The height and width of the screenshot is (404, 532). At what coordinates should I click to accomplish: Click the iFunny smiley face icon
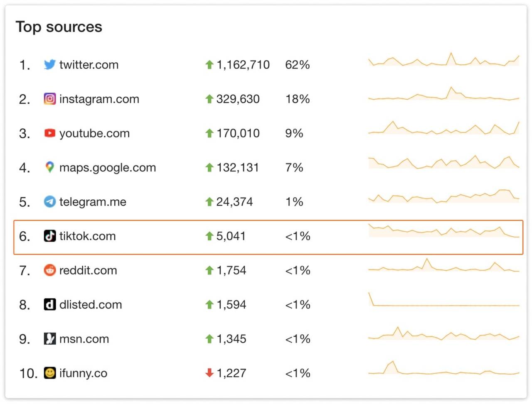49,373
